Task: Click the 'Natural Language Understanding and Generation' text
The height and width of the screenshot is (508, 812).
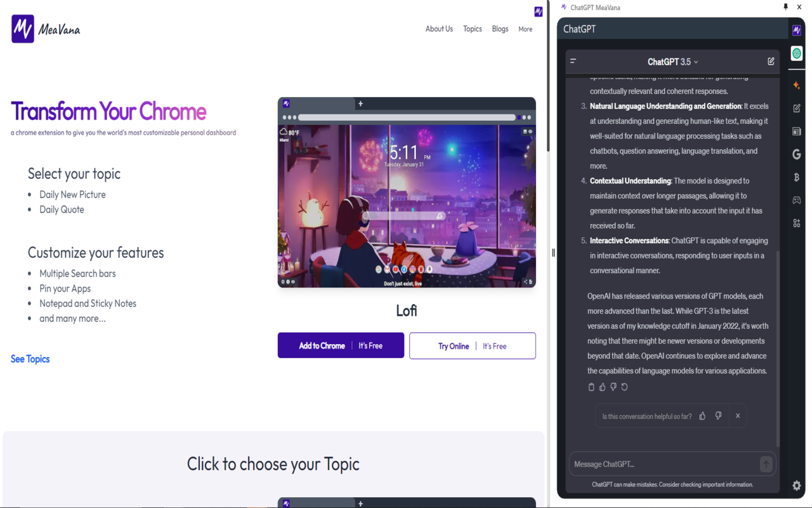Action: [665, 106]
